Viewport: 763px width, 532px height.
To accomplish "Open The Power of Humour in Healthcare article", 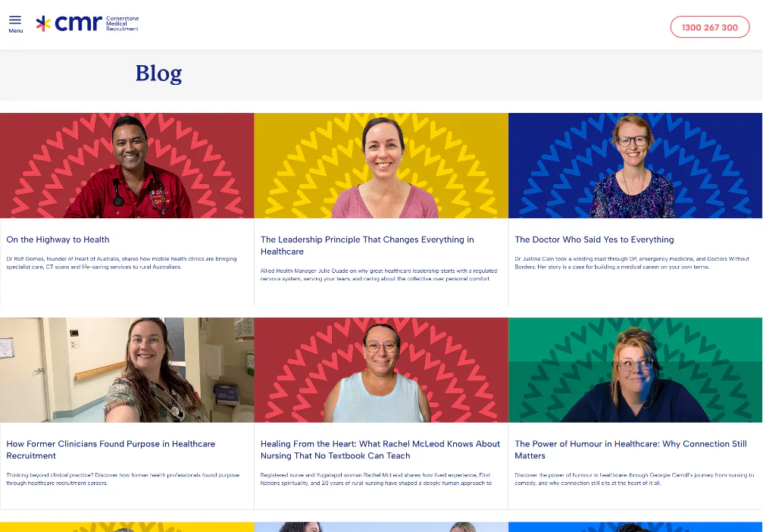I will [630, 449].
